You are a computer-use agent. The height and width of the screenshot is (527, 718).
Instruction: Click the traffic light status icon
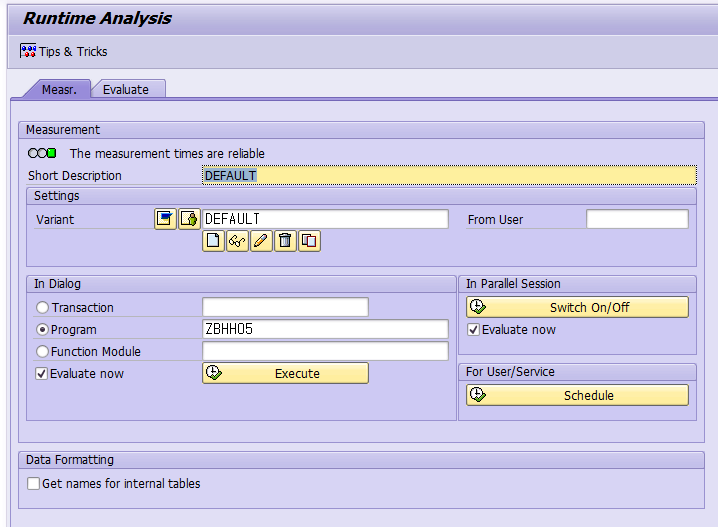42,153
